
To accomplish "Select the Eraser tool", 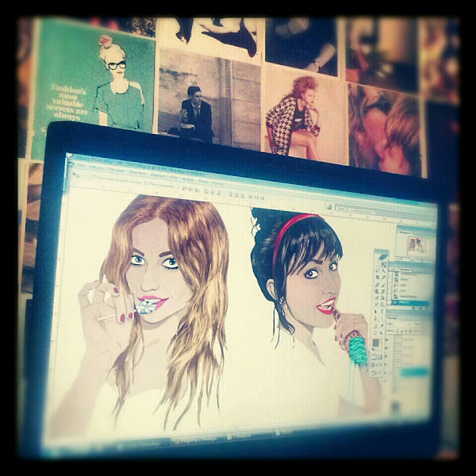I will [376, 298].
